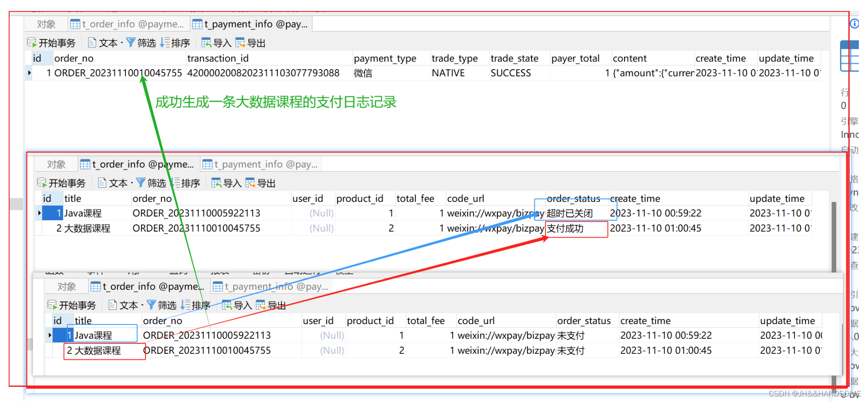Expand the 文本 dropdown arrow in the top window
This screenshot has width=868, height=401.
click(122, 43)
